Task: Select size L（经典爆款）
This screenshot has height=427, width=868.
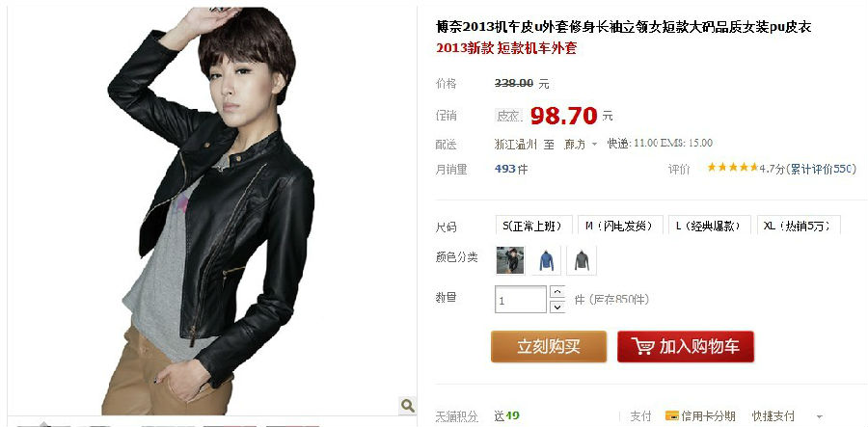Action: click(x=710, y=226)
